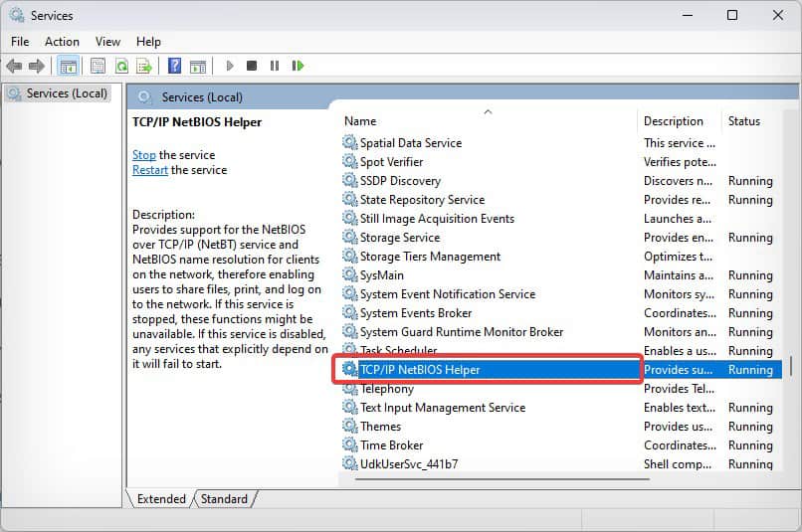Image resolution: width=802 pixels, height=532 pixels.
Task: Click the horizontal scrollbar of services list
Action: click(x=502, y=479)
